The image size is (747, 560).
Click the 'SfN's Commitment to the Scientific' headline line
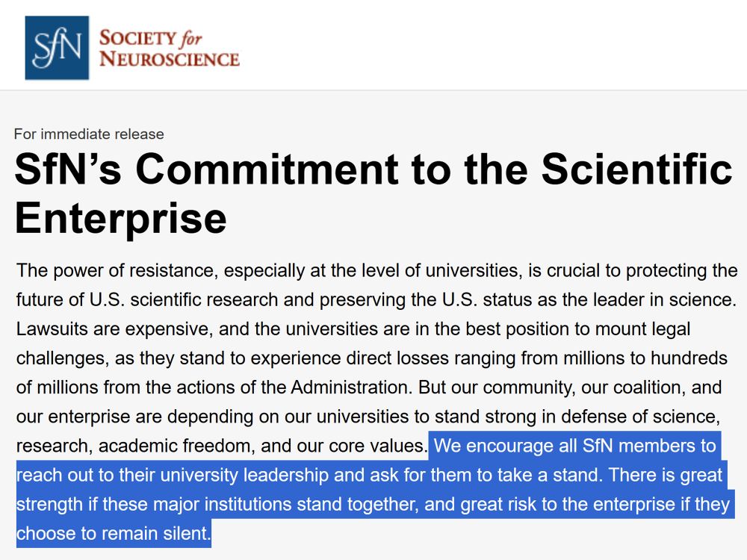373,169
